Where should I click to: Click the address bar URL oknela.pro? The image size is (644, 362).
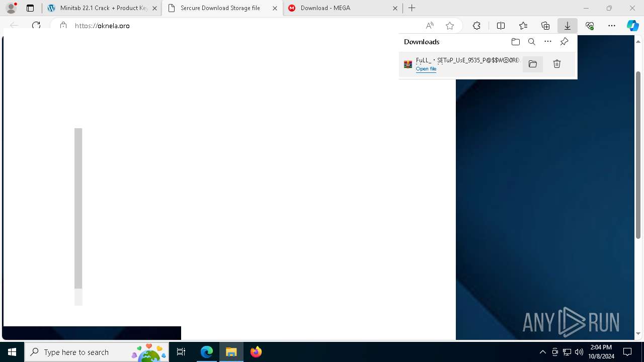coord(102,26)
